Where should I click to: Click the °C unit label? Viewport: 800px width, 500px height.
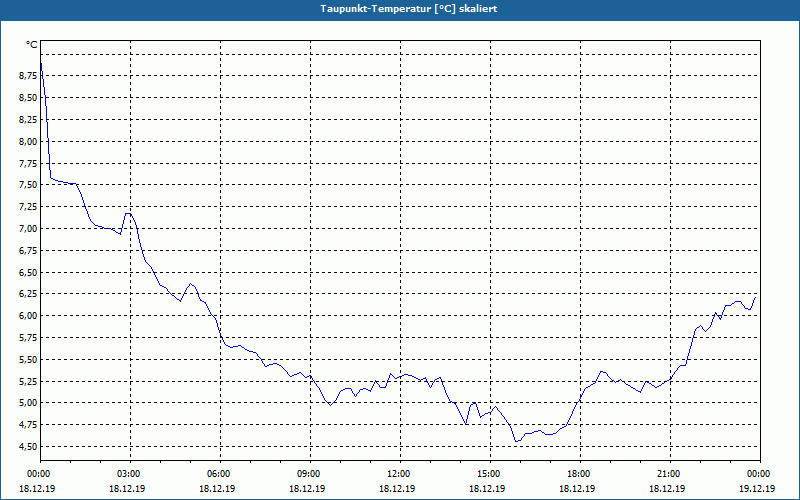pyautogui.click(x=32, y=45)
